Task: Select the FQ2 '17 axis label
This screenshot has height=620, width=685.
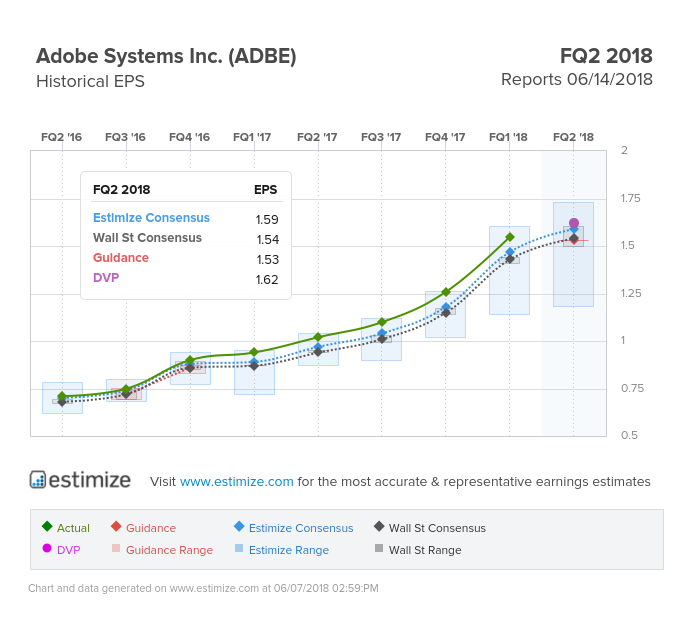Action: point(317,137)
